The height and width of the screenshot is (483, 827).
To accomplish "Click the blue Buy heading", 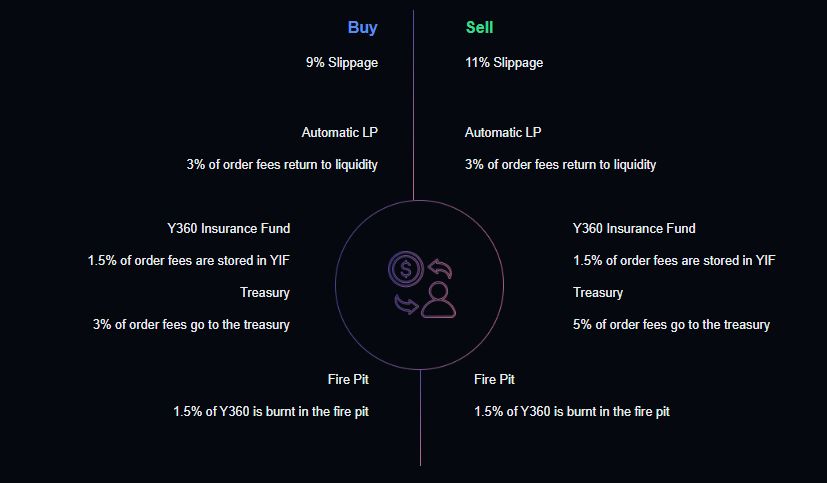I will click(x=362, y=27).
